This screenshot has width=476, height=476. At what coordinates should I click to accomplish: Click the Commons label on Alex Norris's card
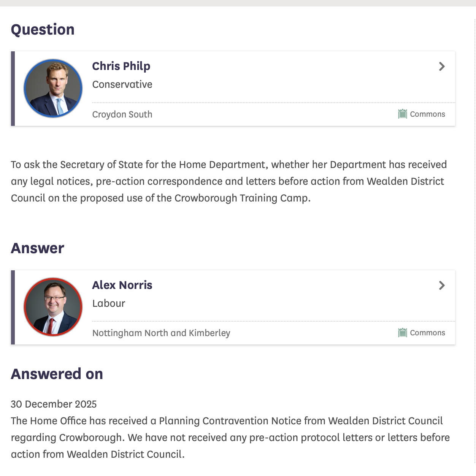point(427,333)
